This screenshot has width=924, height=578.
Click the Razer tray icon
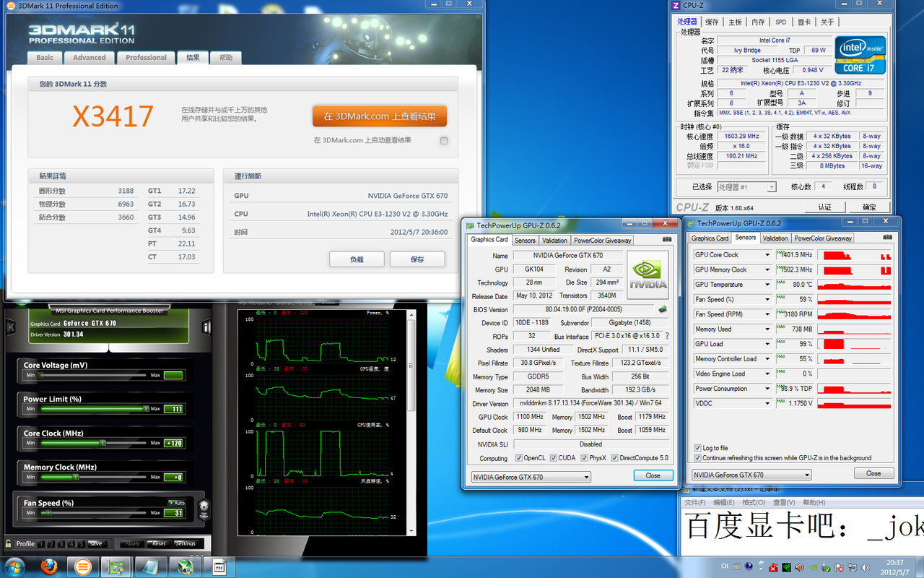pyautogui.click(x=788, y=567)
